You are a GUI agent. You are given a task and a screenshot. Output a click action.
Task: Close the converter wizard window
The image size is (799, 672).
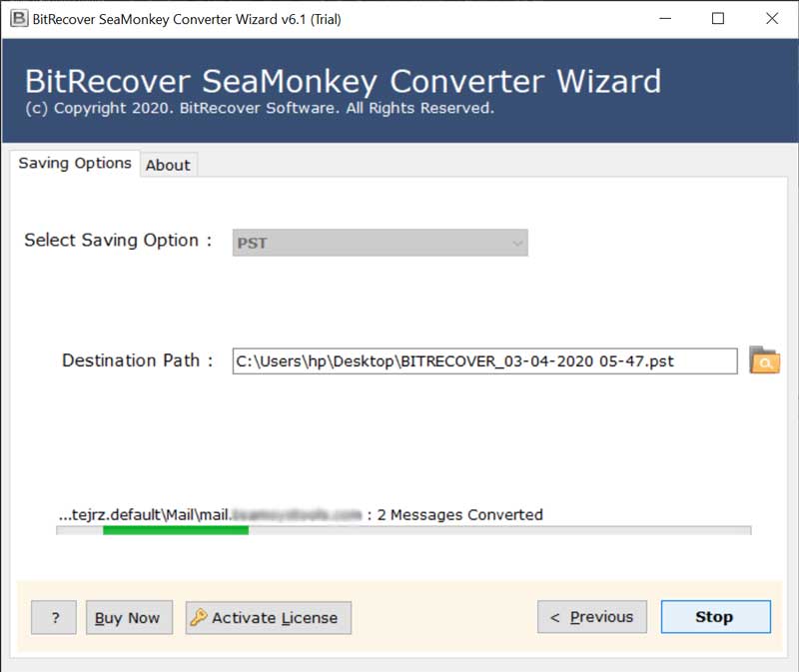772,19
